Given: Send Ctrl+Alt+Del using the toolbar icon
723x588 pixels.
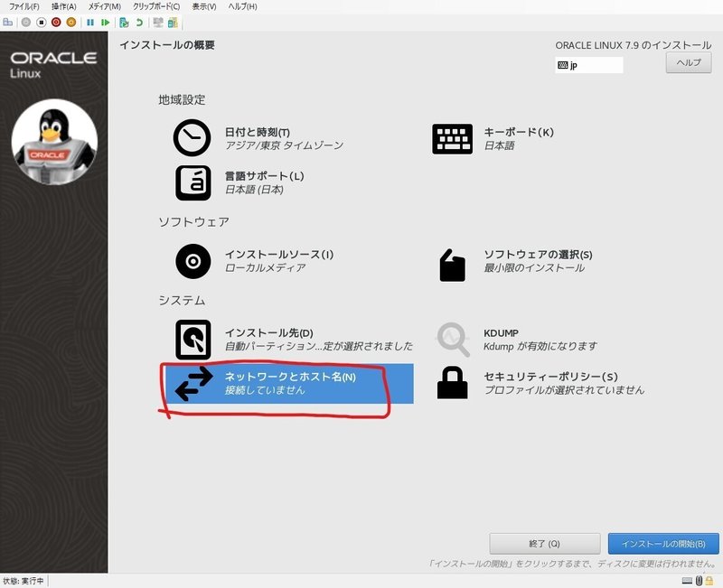Looking at the screenshot, I should pos(8,22).
